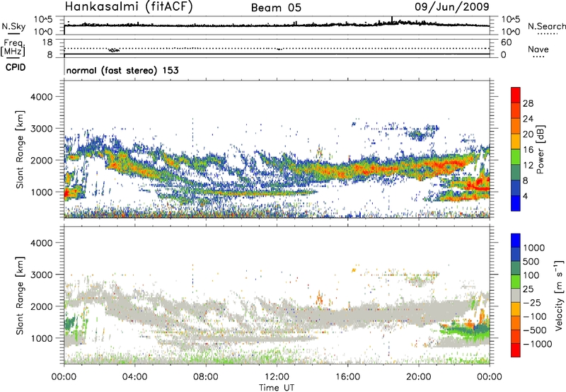Click the 04:00 time tick label
Viewport: 566px width, 392px height.
click(134, 377)
